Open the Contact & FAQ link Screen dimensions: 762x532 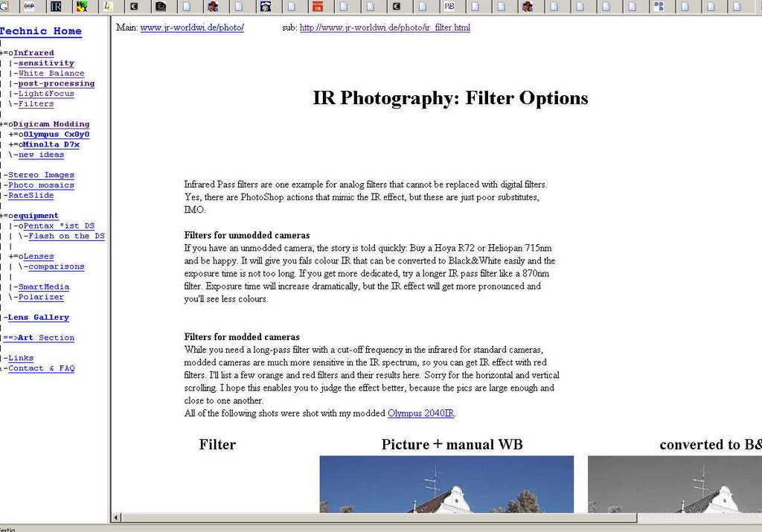pyautogui.click(x=42, y=369)
